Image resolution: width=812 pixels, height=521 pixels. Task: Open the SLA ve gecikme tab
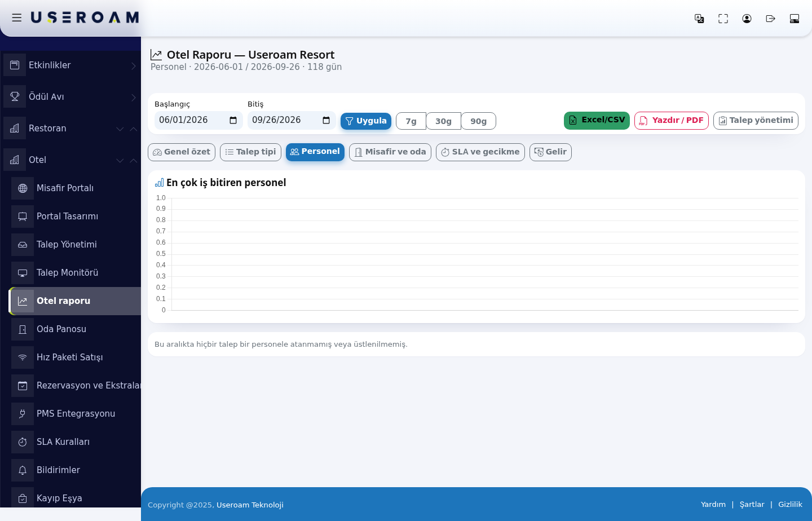(x=480, y=152)
